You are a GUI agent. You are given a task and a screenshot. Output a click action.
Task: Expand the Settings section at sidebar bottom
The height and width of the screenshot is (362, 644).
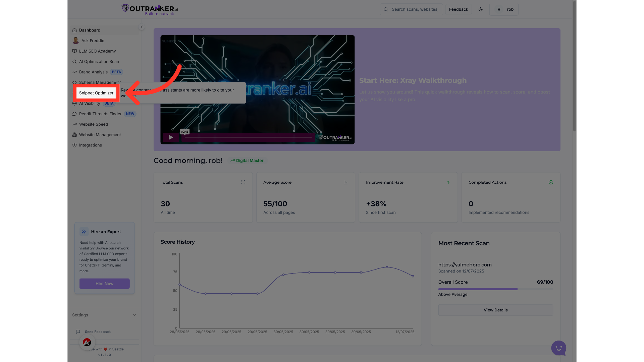[104, 315]
